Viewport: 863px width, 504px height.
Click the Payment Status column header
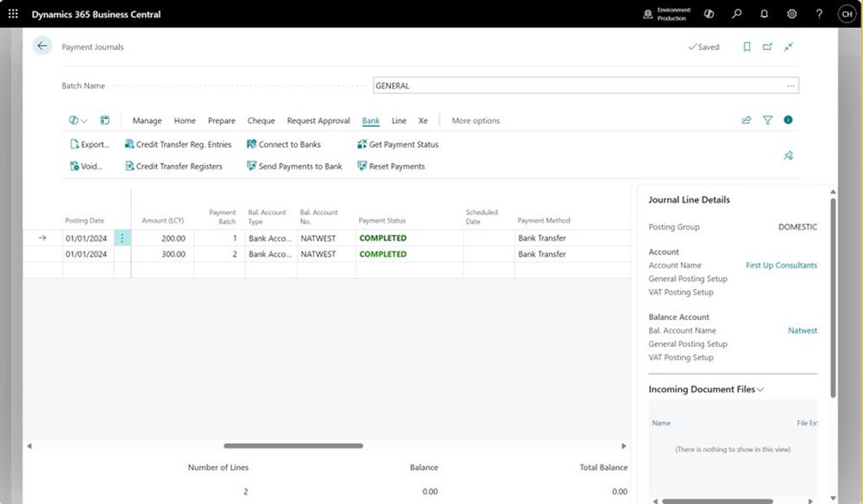[x=382, y=221]
